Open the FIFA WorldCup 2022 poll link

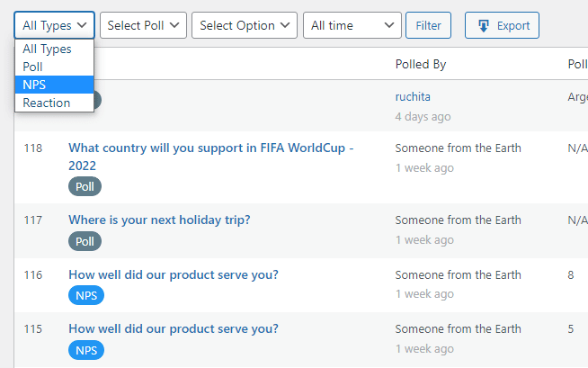coord(210,157)
